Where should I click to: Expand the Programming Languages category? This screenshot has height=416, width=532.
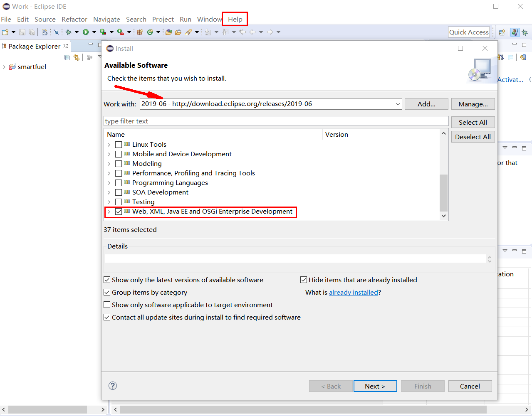pos(109,182)
